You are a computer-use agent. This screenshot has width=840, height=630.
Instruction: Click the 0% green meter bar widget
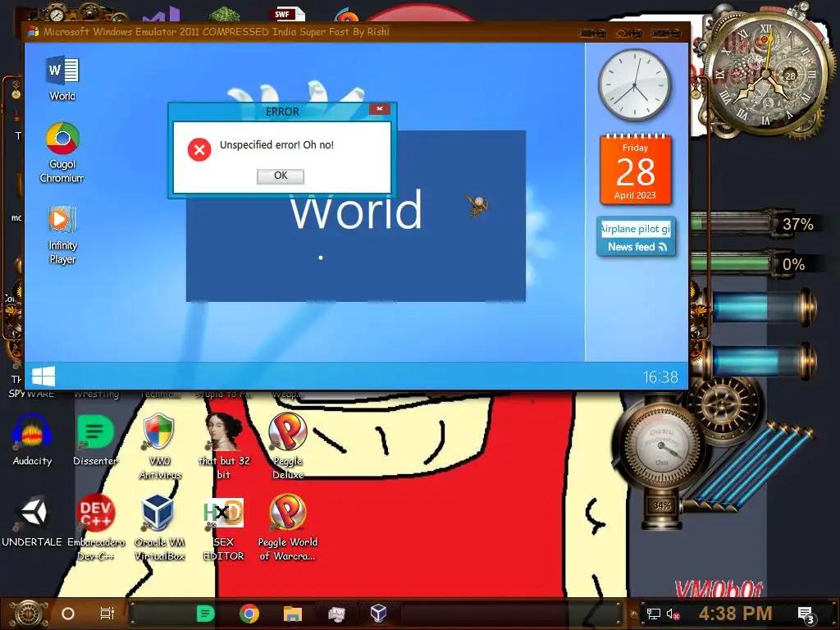tap(731, 263)
